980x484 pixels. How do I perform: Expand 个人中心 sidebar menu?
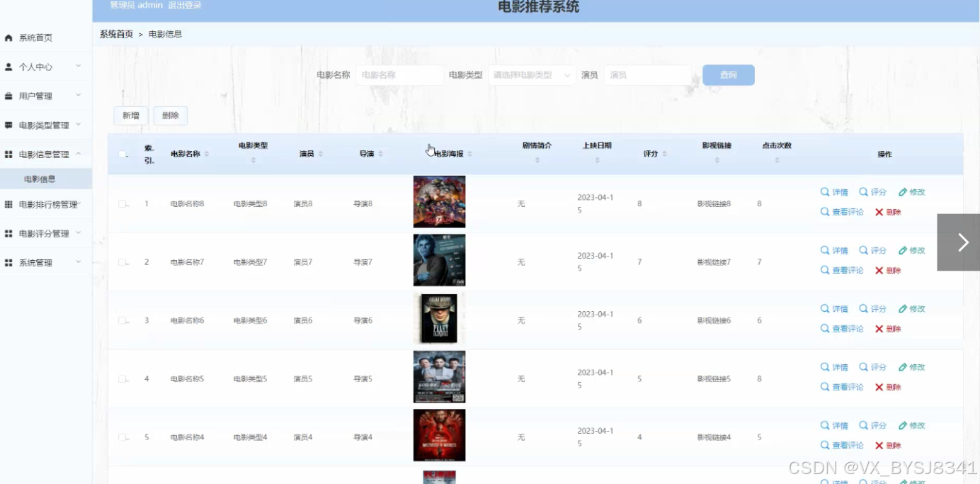(x=78, y=66)
